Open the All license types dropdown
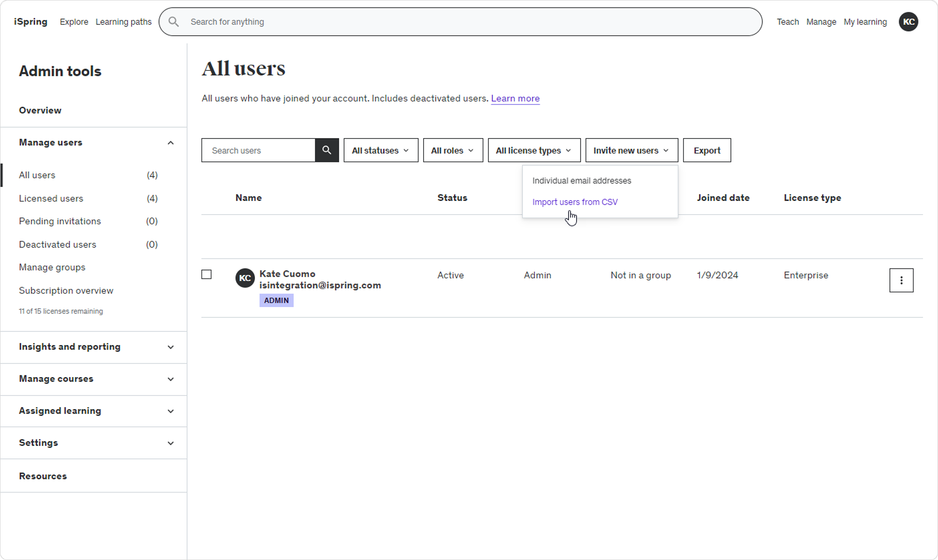The height and width of the screenshot is (560, 938). 534,150
